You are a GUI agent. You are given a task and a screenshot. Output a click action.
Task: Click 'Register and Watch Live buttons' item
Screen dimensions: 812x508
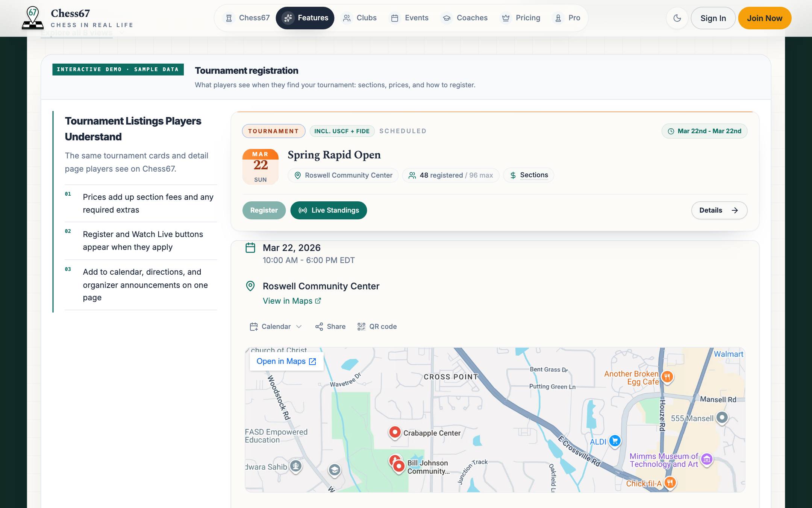pos(141,241)
